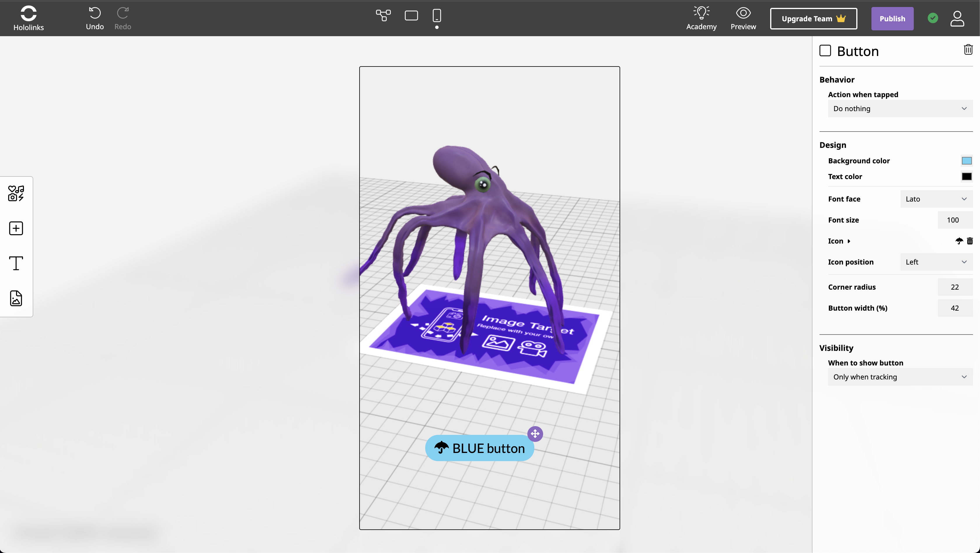Add a text element
This screenshot has height=553, width=980.
pyautogui.click(x=16, y=263)
